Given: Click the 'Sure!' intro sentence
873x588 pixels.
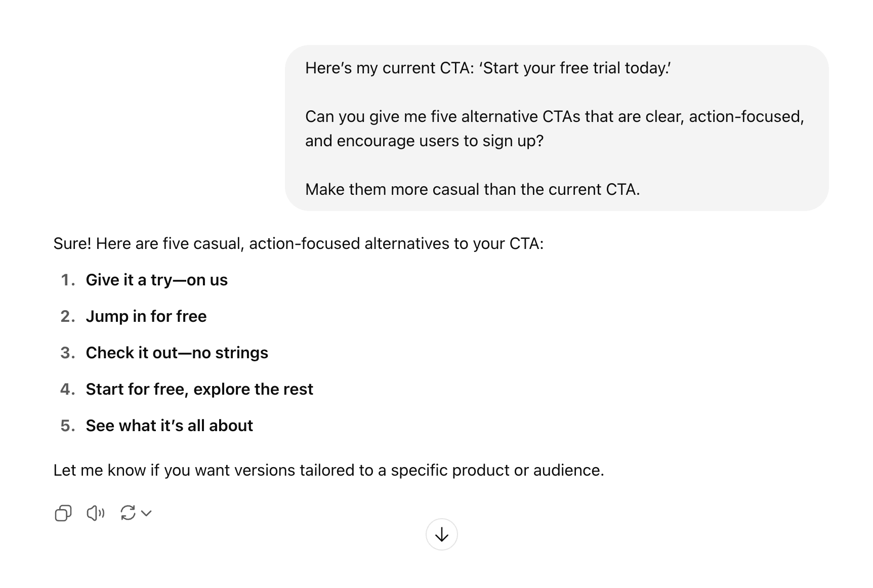Looking at the screenshot, I should coord(299,243).
